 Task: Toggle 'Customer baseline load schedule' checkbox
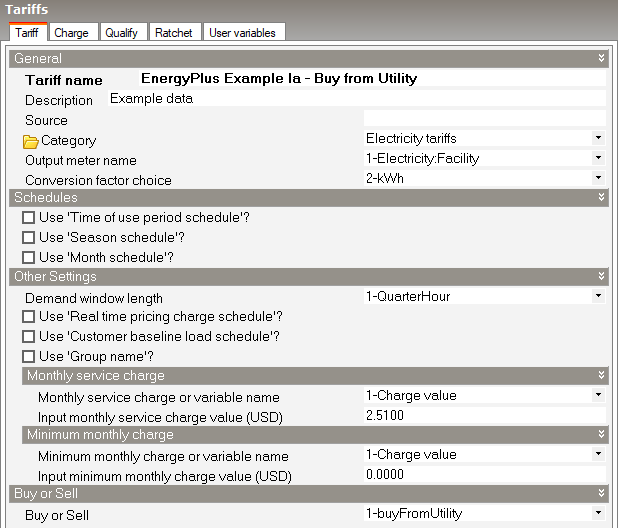(x=28, y=337)
